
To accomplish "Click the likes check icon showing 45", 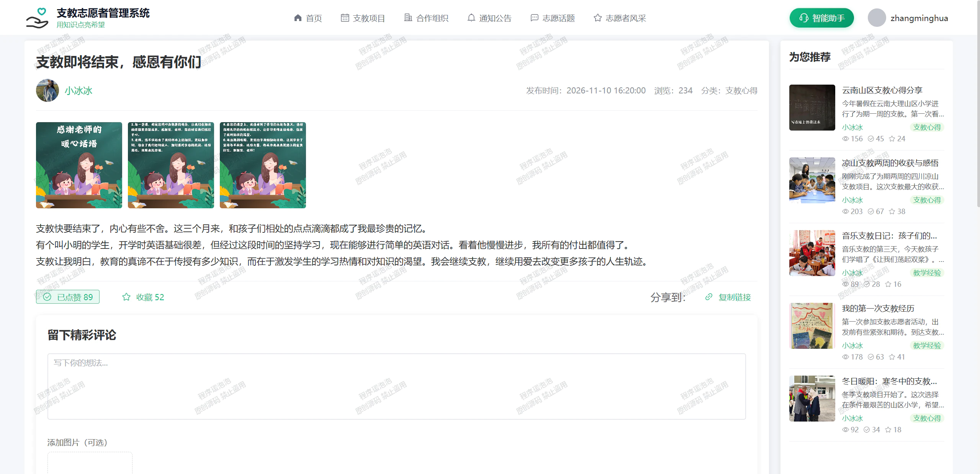I will pos(871,139).
